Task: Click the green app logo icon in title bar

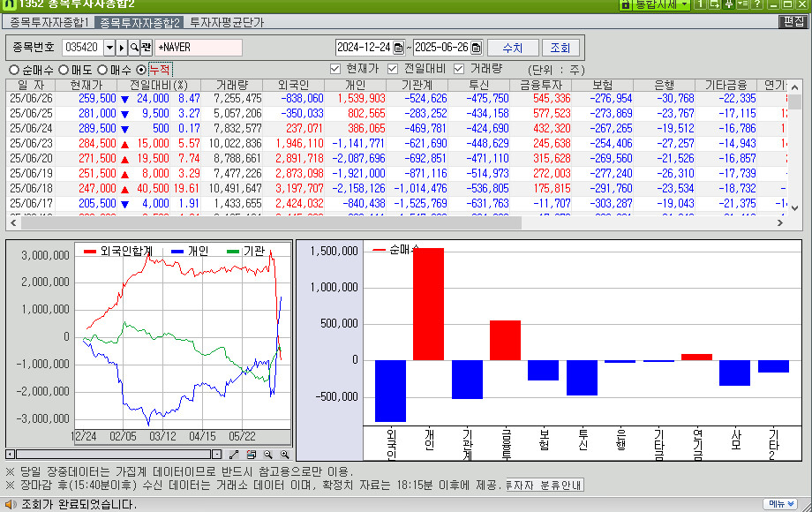Action: (x=9, y=4)
